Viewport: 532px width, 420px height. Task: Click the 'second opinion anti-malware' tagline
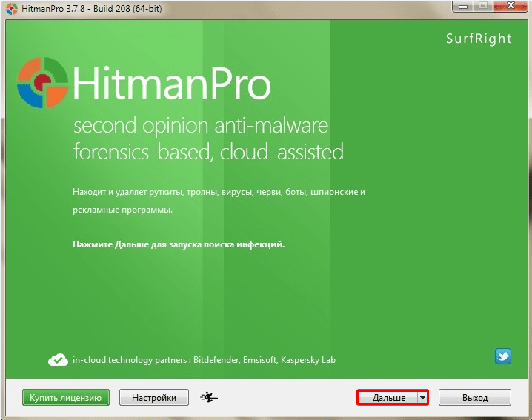200,126
